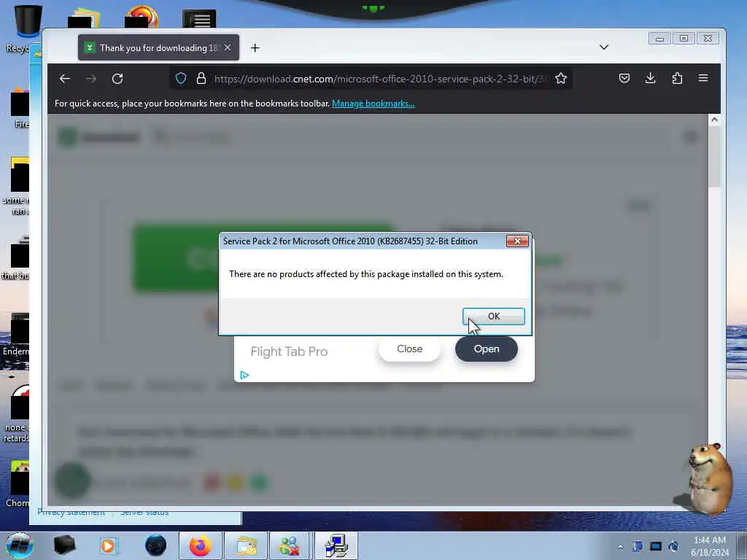Click the Show desktop button
The image size is (747, 560).
click(x=742, y=545)
